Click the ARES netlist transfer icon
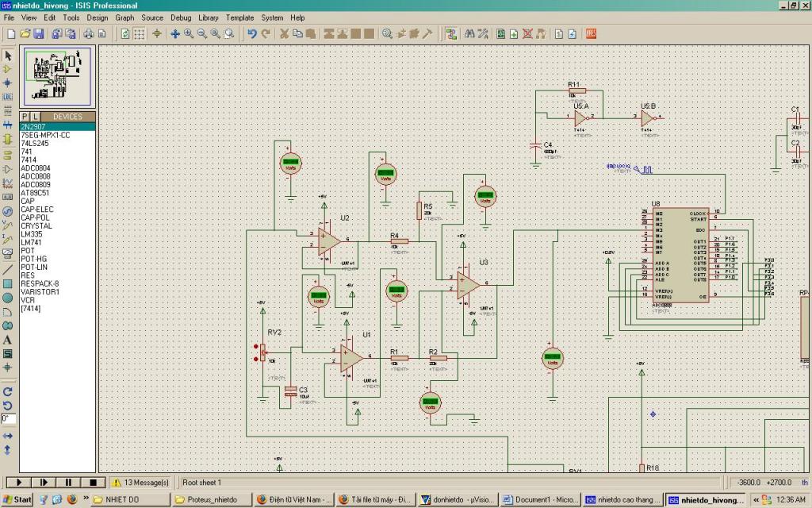Image resolution: width=812 pixels, height=508 pixels. tap(591, 33)
